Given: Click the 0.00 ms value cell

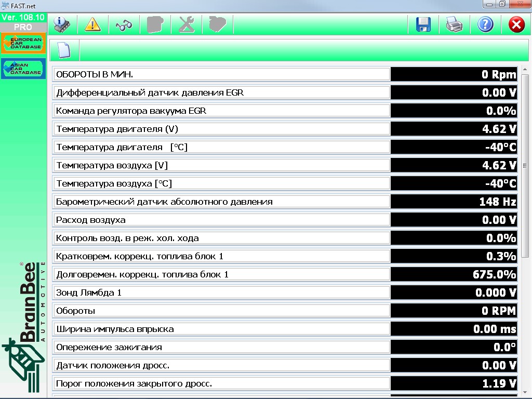Looking at the screenshot, I should 454,329.
